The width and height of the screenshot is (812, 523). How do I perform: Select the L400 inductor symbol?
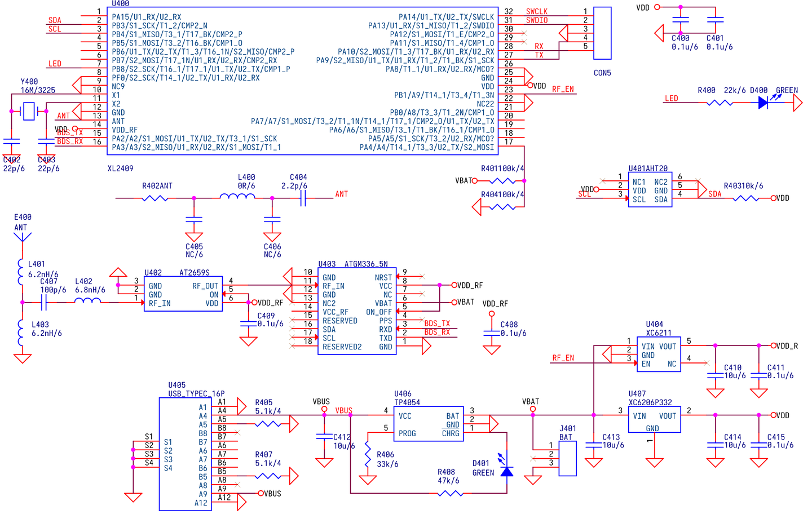(x=237, y=197)
